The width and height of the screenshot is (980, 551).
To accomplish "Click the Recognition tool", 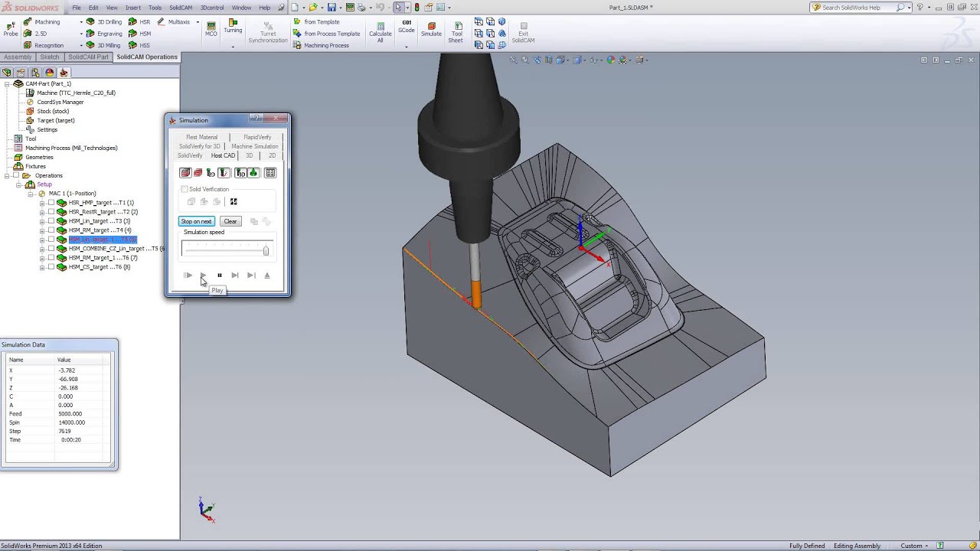I will coord(43,45).
